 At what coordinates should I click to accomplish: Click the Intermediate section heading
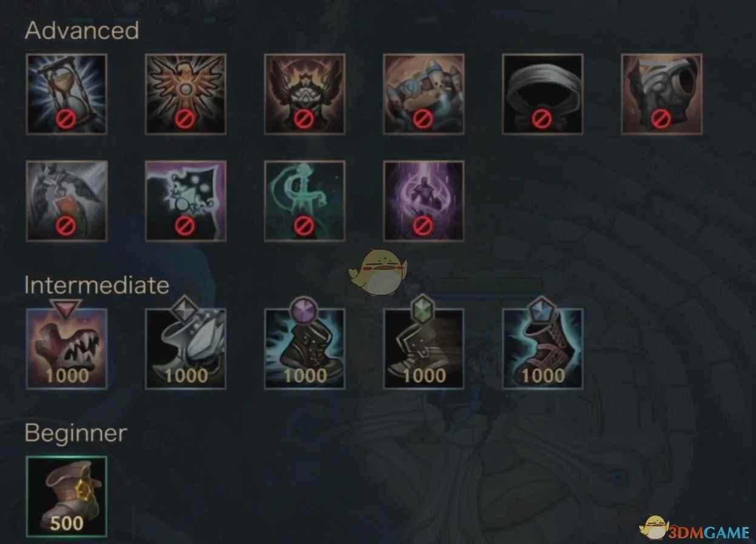97,285
